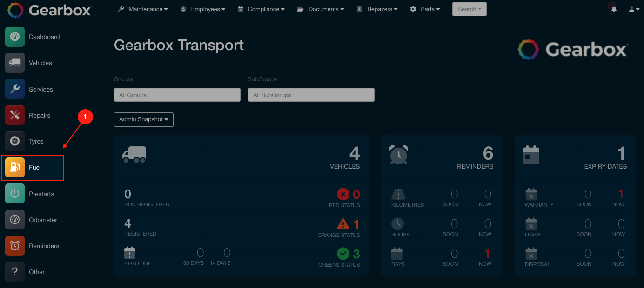The width and height of the screenshot is (644, 288).
Task: Open the 4 Vehicles total count
Action: click(355, 153)
